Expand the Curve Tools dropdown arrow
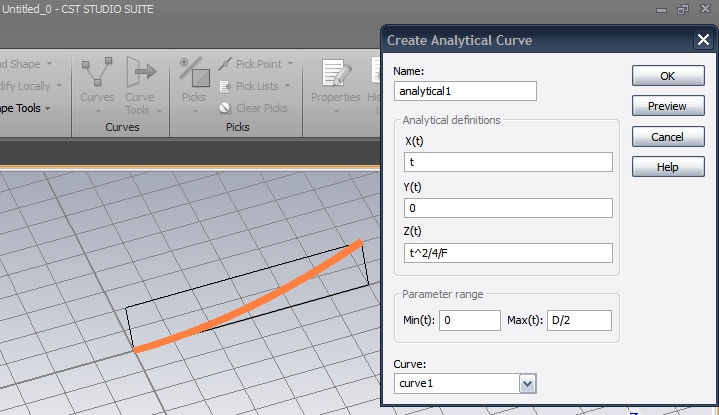Viewport: 719px width, 415px height. [159, 111]
